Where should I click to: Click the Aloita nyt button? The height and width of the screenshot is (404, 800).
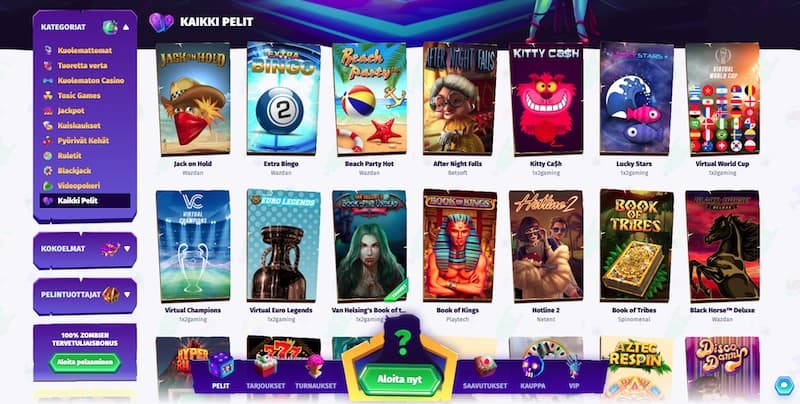coord(400,380)
